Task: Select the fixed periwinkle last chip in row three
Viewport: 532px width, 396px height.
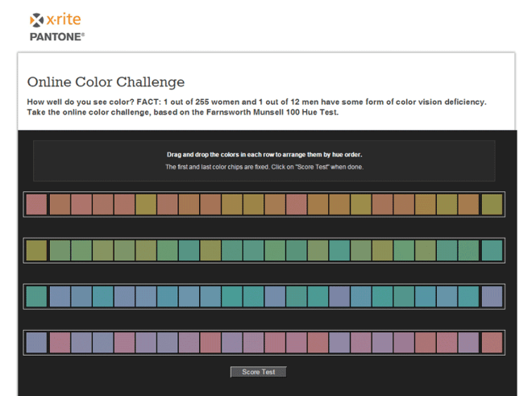Action: pos(492,297)
